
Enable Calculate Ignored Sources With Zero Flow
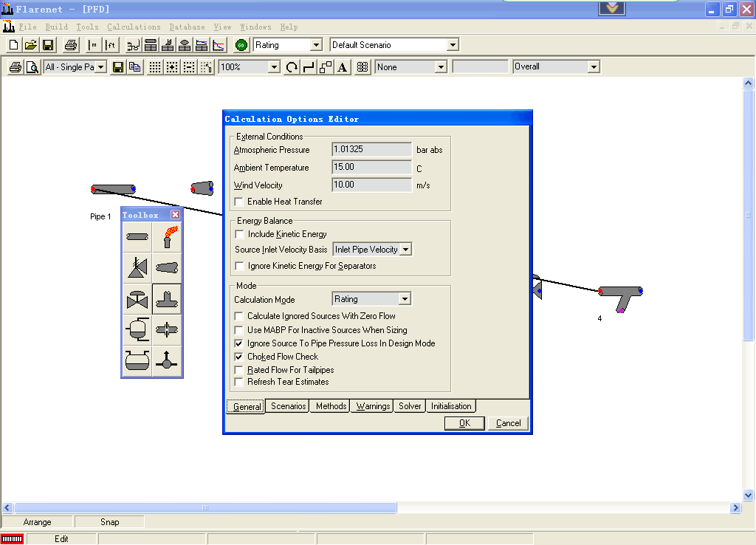238,316
